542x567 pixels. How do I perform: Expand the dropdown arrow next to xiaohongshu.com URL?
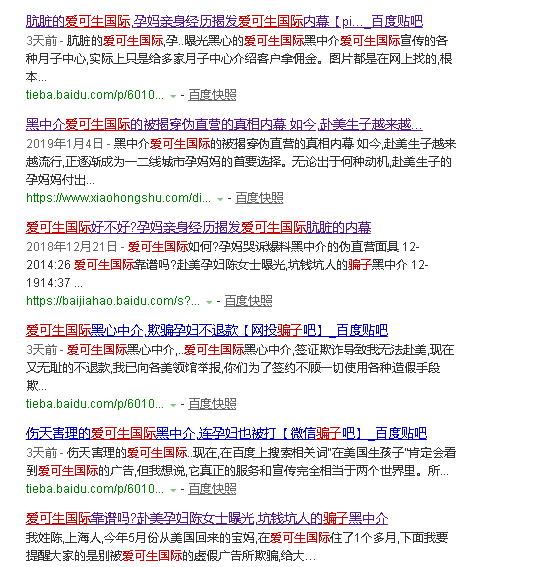(220, 199)
